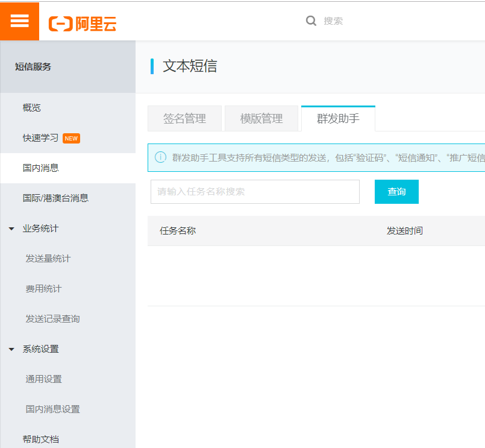This screenshot has height=448, width=485.
Task: Click the NEW badge next to 快速学习
Action: (71, 138)
